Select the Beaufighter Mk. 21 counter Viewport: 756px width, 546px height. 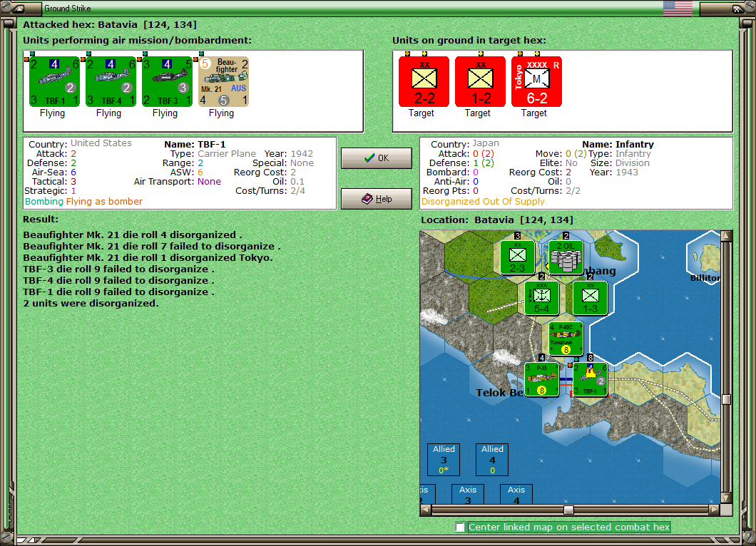tap(224, 81)
